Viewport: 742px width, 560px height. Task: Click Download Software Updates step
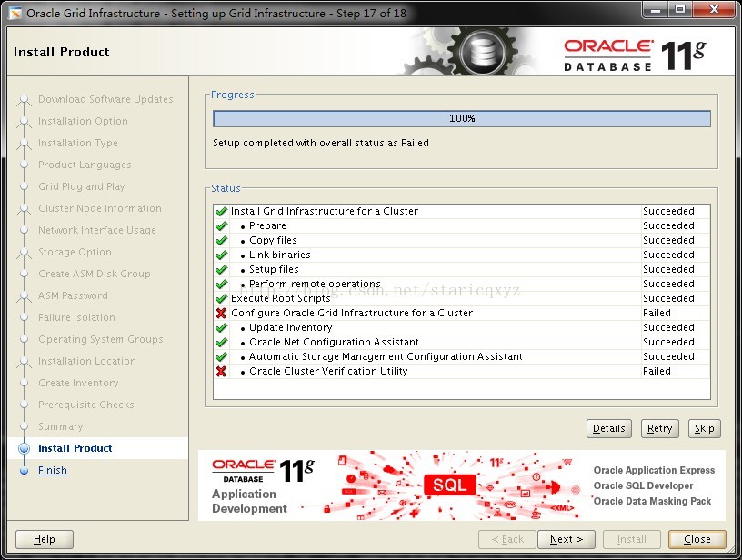[x=105, y=99]
